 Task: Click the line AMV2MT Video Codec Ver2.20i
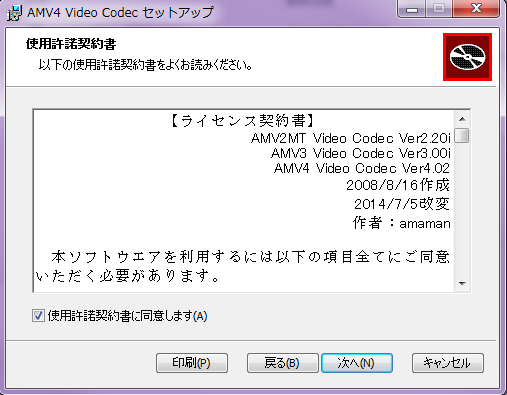[x=351, y=138]
